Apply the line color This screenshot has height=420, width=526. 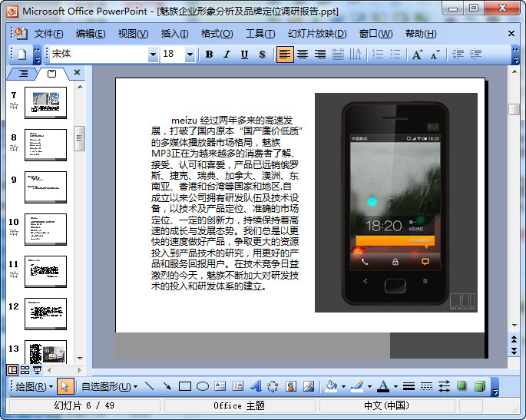point(357,386)
